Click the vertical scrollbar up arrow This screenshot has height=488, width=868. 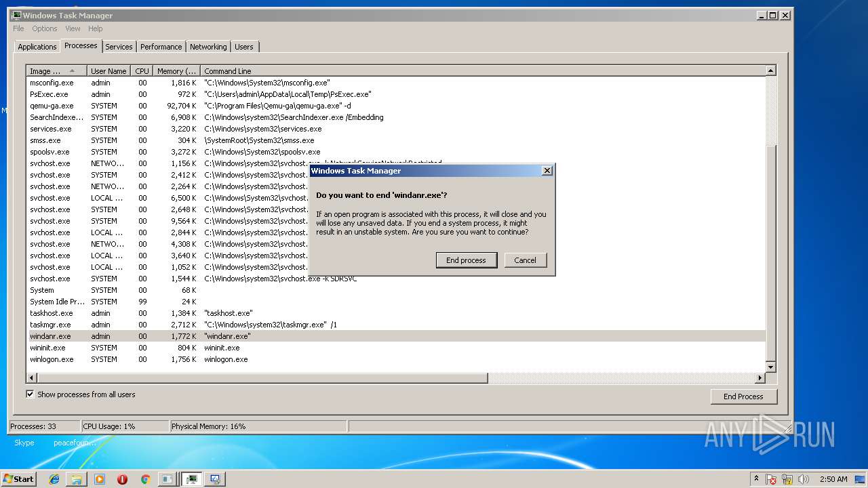(770, 70)
